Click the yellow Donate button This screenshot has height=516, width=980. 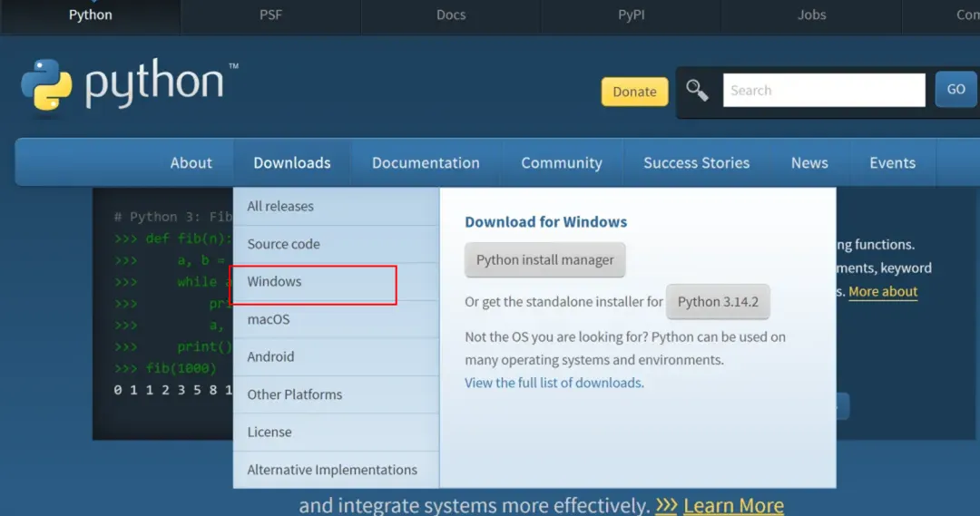[x=634, y=92]
